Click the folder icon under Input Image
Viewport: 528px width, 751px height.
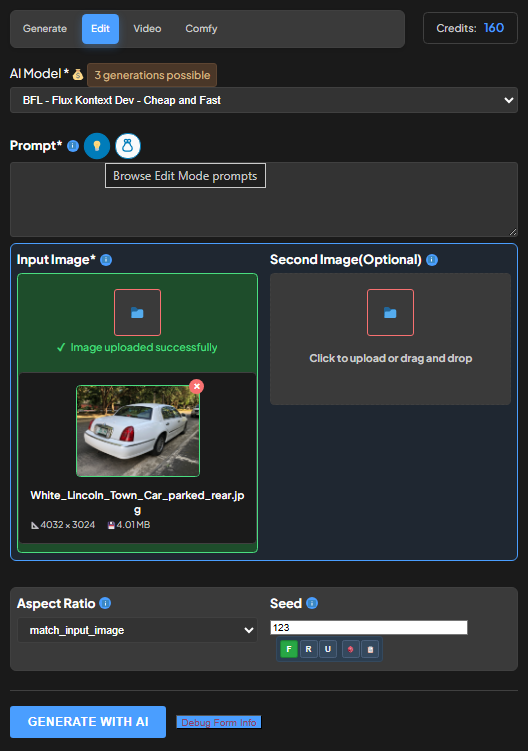pos(138,312)
